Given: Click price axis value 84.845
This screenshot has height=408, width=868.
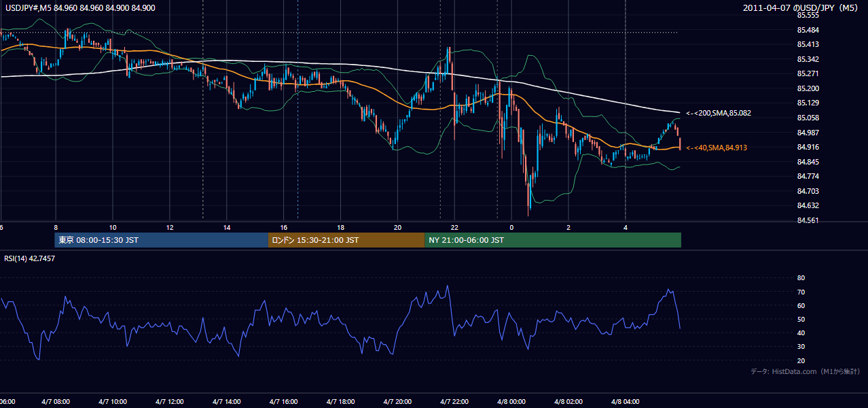Looking at the screenshot, I should pos(808,162).
